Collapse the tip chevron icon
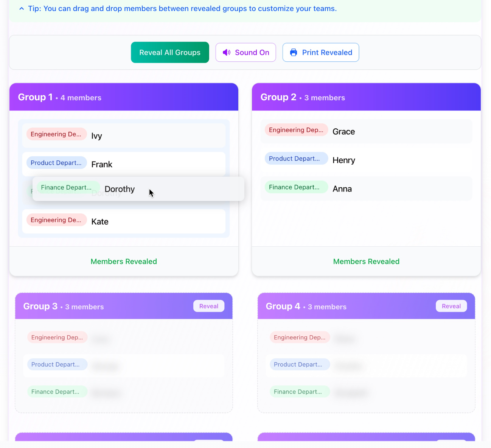Screen dimensions: 491x448 coord(22,9)
